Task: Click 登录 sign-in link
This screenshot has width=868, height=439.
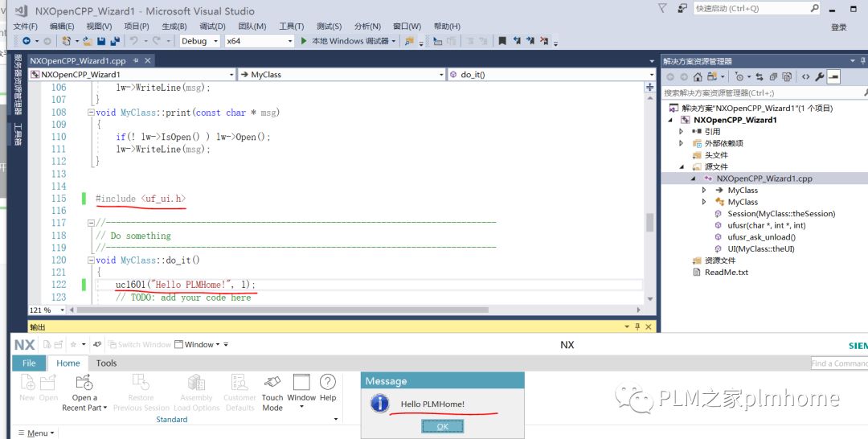Action: click(838, 27)
